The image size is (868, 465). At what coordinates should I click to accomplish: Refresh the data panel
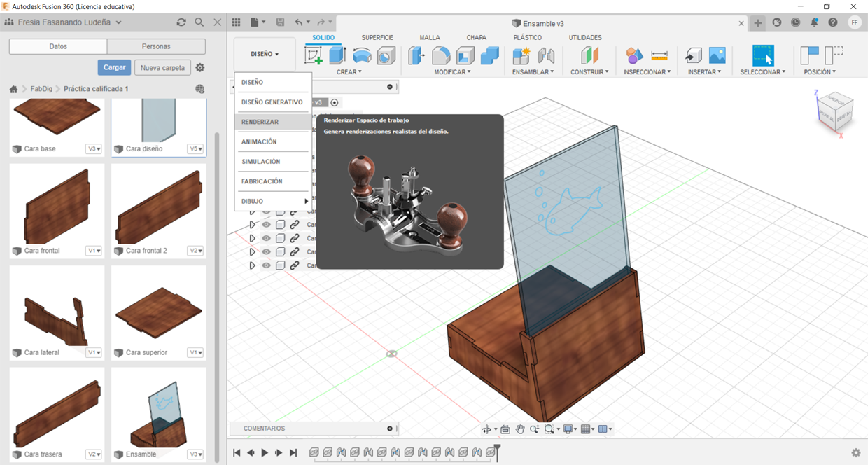click(181, 22)
